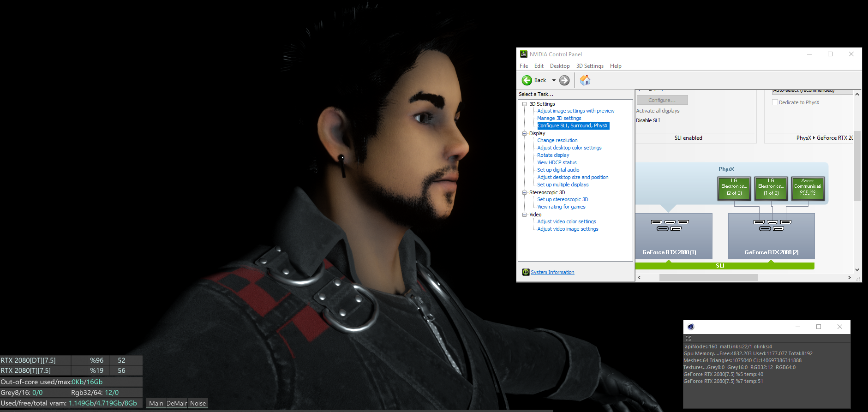
Task: Click the vertical scrollbar thumb
Action: tap(857, 166)
